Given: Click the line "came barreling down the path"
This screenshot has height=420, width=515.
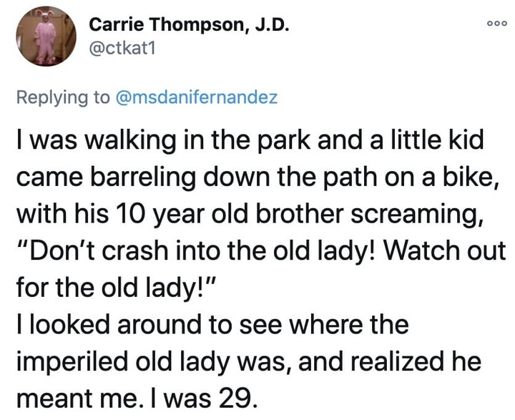Looking at the screenshot, I should (258, 177).
